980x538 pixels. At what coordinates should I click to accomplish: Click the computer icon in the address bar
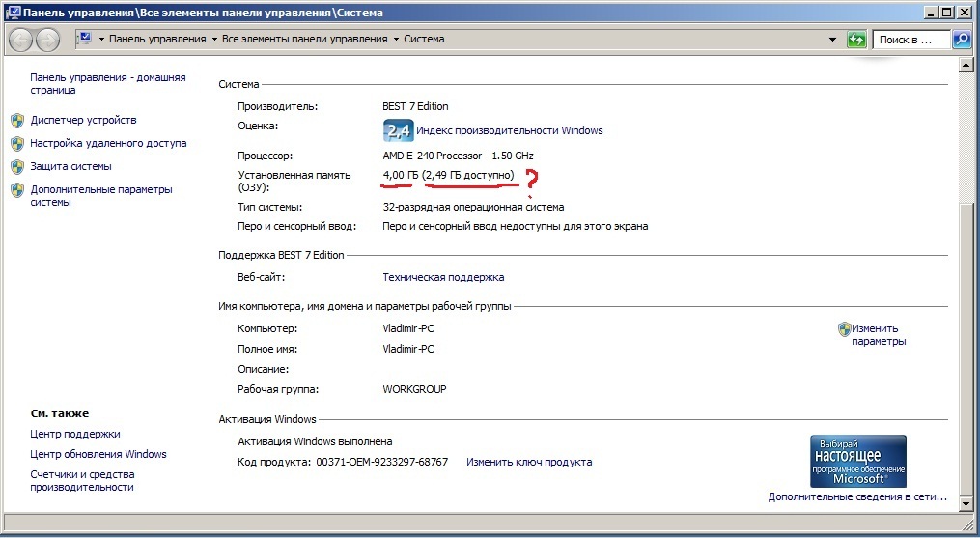pos(83,39)
